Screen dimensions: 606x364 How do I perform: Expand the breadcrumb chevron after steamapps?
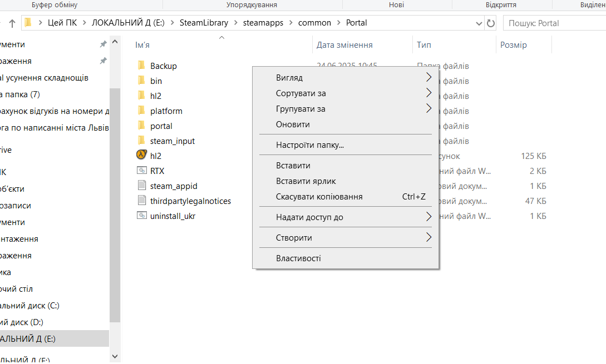point(290,23)
